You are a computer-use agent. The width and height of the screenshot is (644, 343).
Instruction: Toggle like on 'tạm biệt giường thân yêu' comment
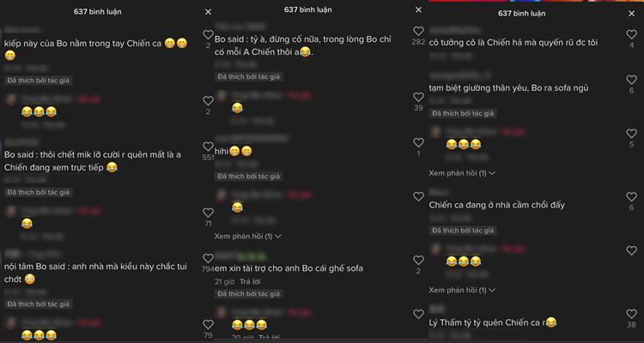[632, 80]
